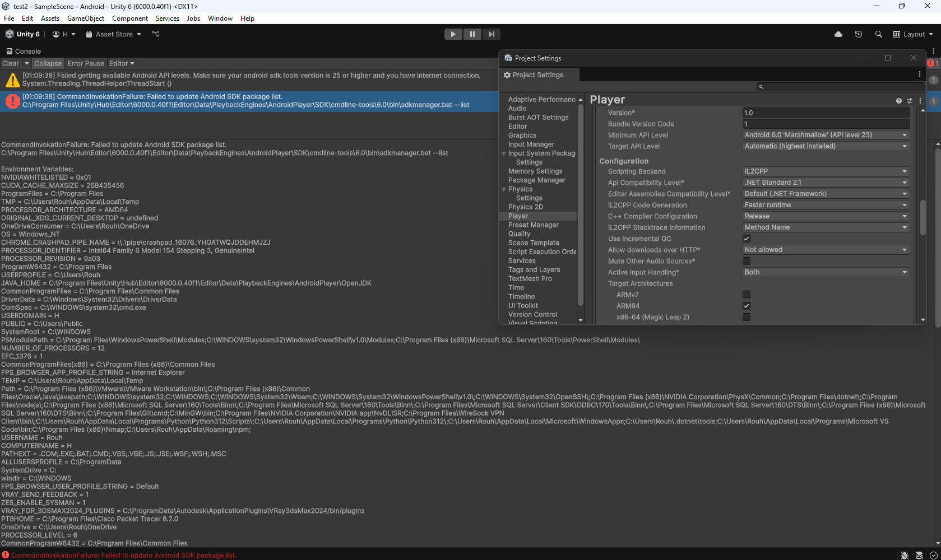The height and width of the screenshot is (560, 941).
Task: Select Quality settings category
Action: (519, 234)
